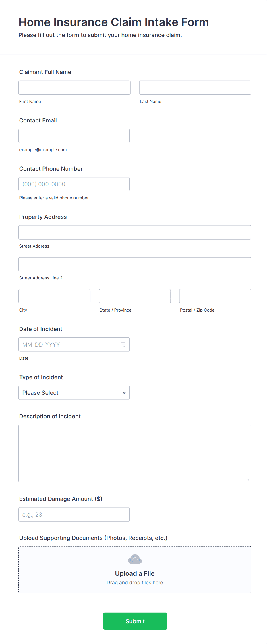Click the Description of Incident textarea
267x644 pixels.
(134, 453)
